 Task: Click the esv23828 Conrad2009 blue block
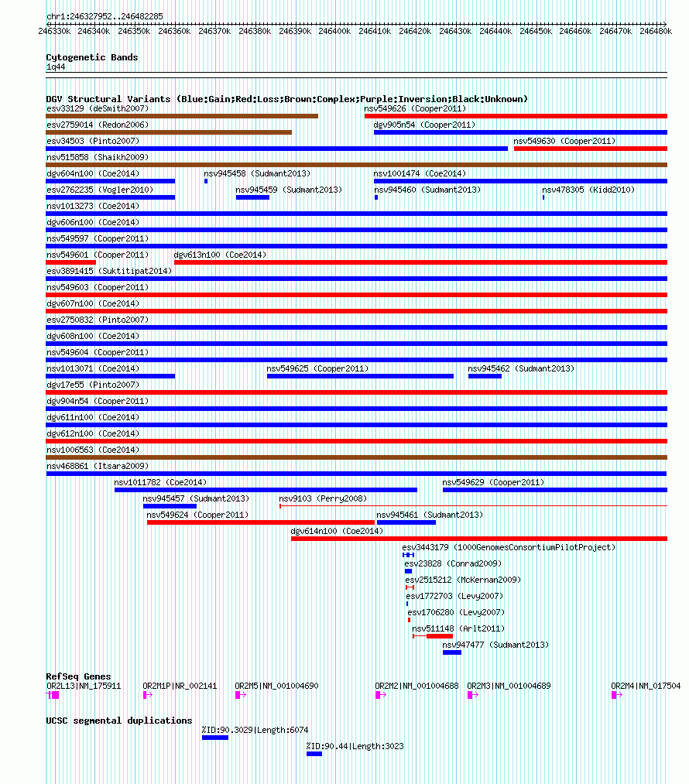tap(409, 571)
